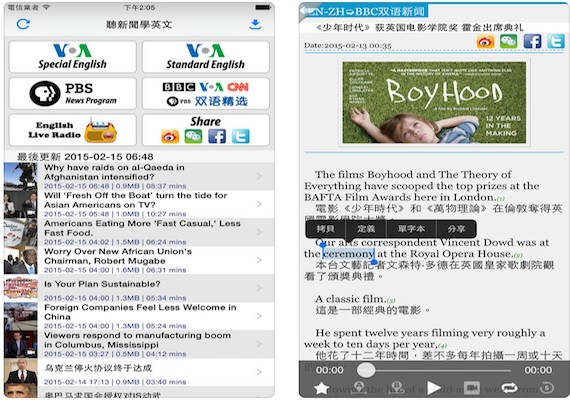Open 'Why have raids on al-Qaeda' article
The width and height of the screenshot is (570, 400).
pyautogui.click(x=139, y=176)
